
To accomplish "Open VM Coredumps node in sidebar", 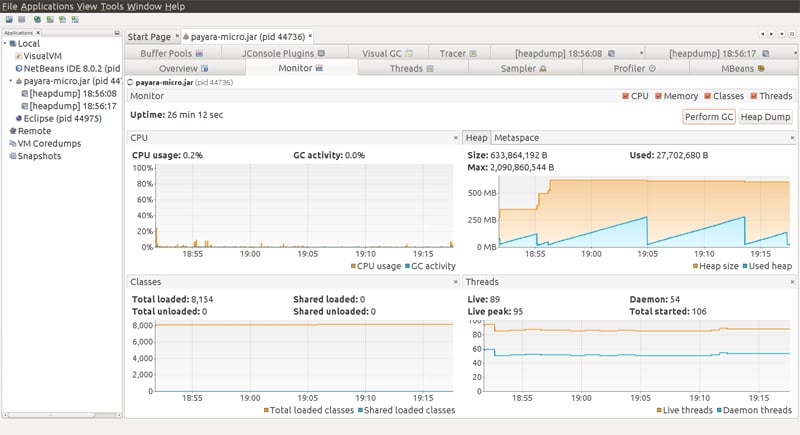I will 45,143.
